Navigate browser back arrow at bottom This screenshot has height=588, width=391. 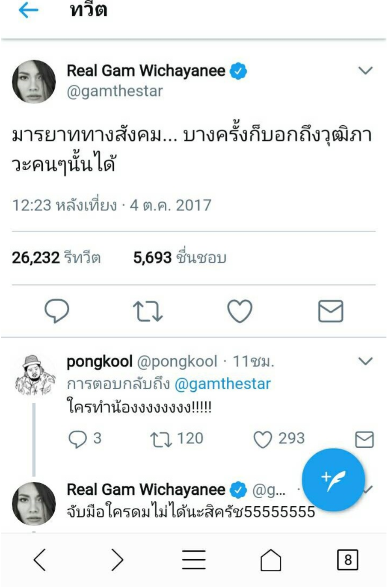[x=39, y=560]
